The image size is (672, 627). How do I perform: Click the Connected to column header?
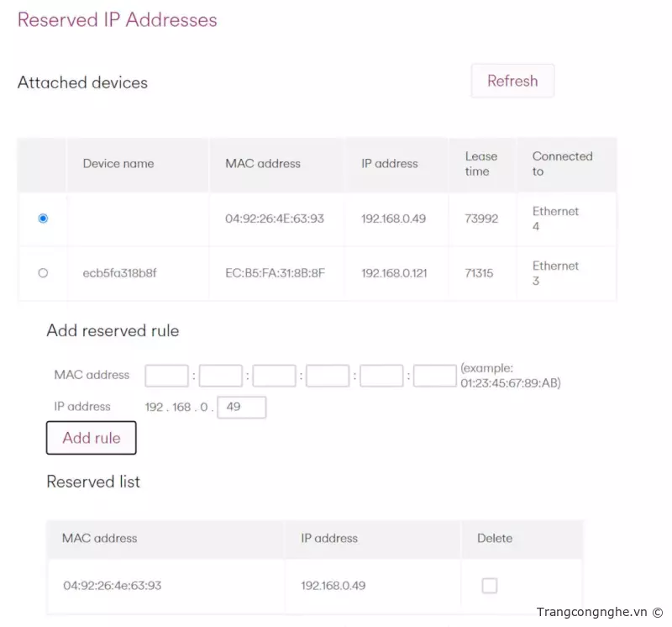click(562, 164)
